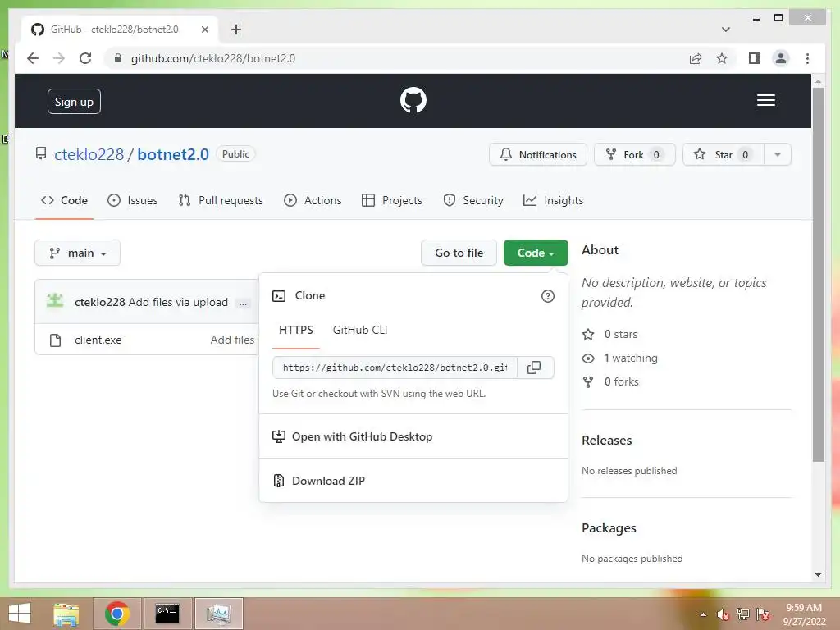Open the Command Prompt taskbar icon
Viewport: 840px width, 630px height.
(167, 614)
